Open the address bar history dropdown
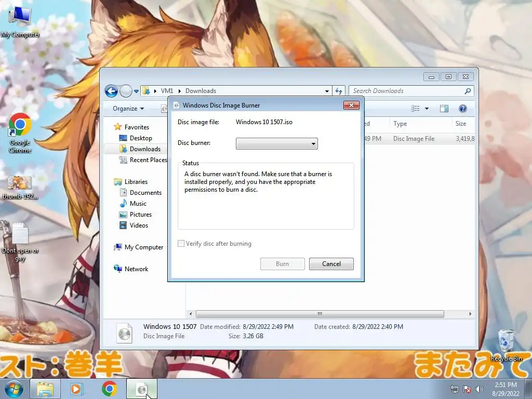 (x=327, y=91)
